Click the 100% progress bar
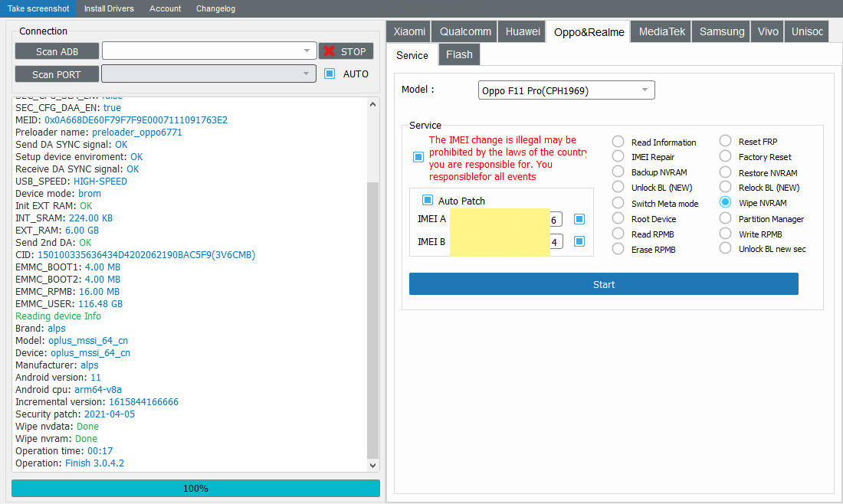Screen dimensions: 843x504 coord(195,488)
